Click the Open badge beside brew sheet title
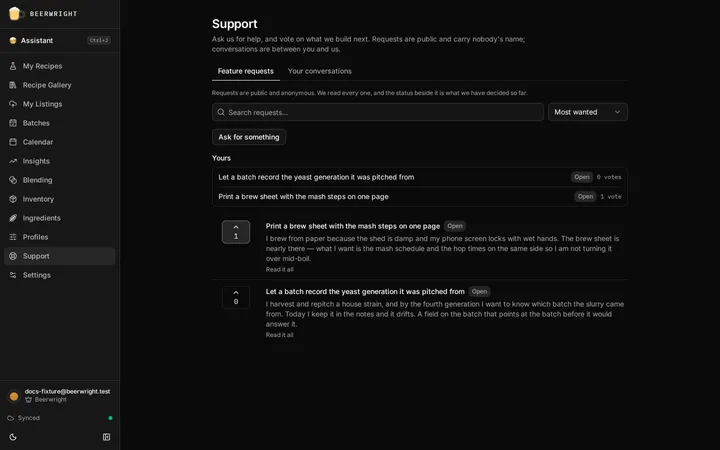The image size is (720, 450). 455,226
